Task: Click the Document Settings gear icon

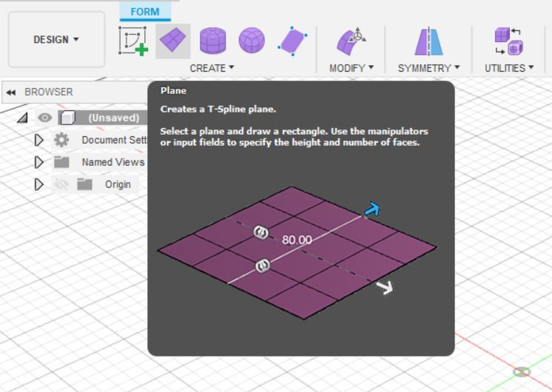Action: [61, 140]
